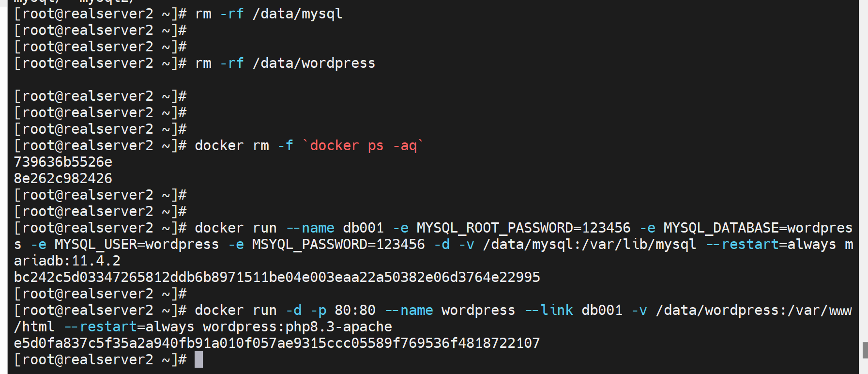The image size is (868, 374).
Task: Click the wordpress:php8.3-apache image name
Action: pos(297,327)
